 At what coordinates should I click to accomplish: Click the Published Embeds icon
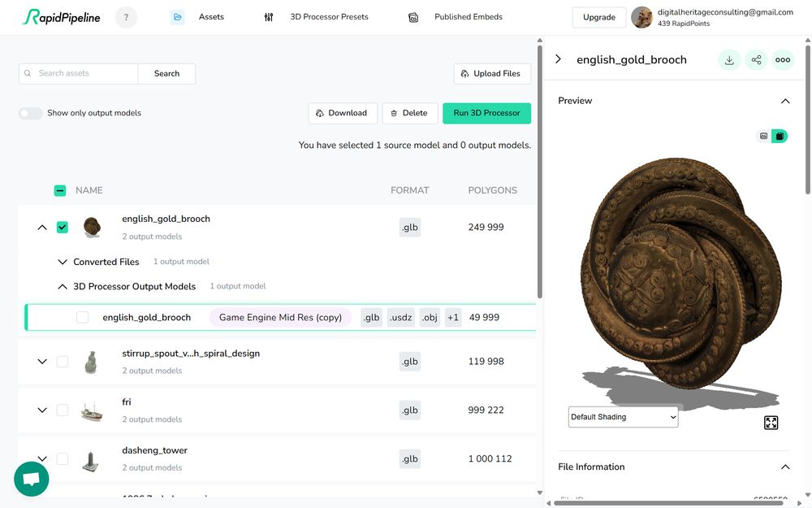click(413, 17)
